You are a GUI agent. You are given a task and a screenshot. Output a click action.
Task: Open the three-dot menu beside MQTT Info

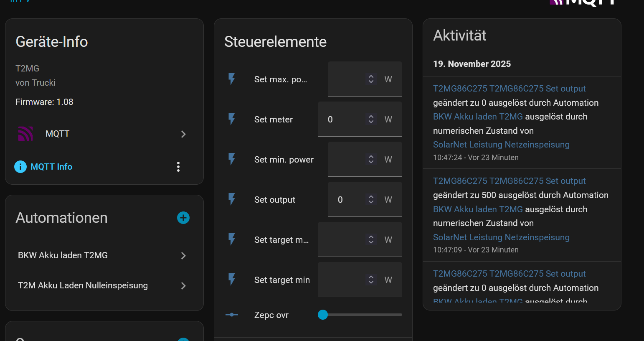[x=178, y=167]
